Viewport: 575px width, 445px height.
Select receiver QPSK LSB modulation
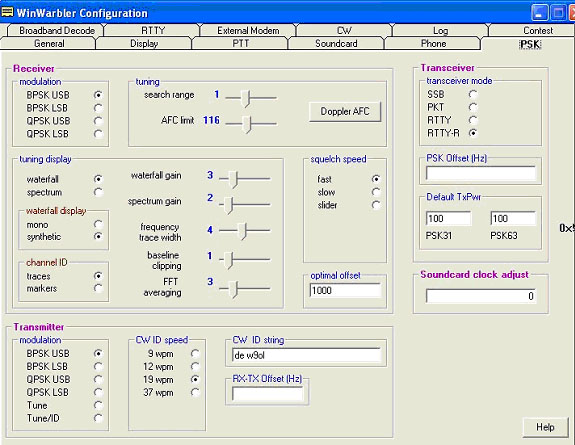tap(98, 134)
